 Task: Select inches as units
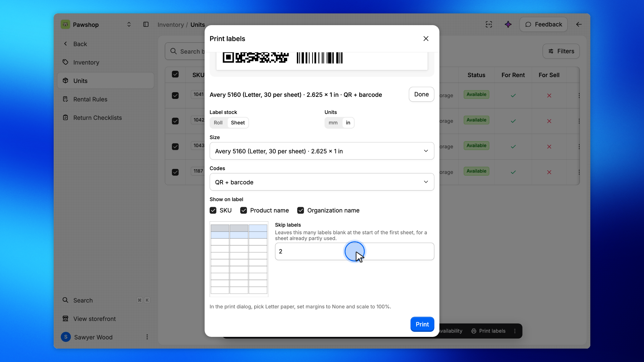348,123
